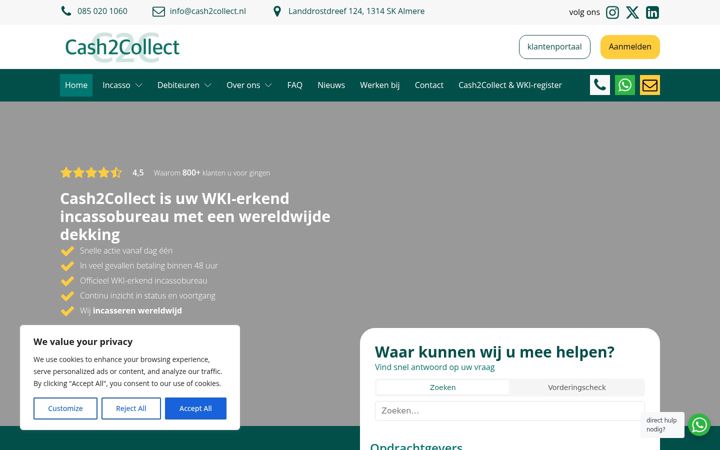Click Reject All in the cookie banner

pos(131,408)
